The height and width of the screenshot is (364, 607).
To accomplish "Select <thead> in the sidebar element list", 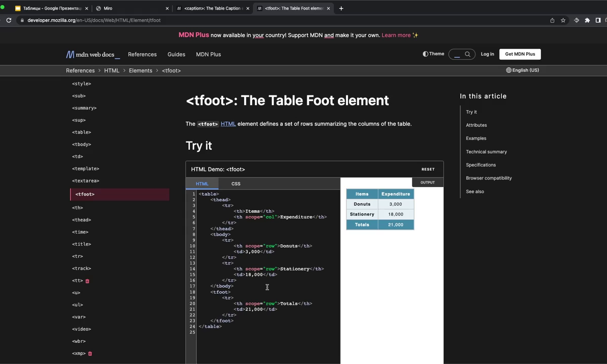I will pyautogui.click(x=81, y=220).
